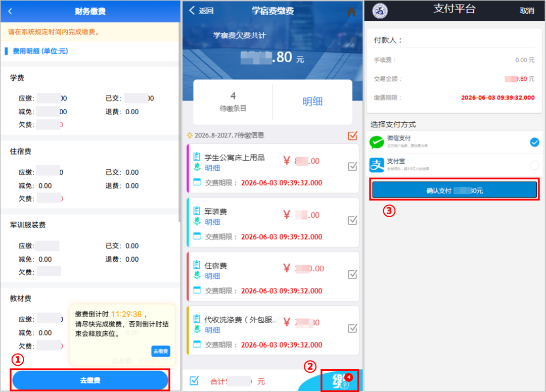Click the 费用明细 (单位:元) heading
Image resolution: width=546 pixels, height=392 pixels.
(40, 51)
